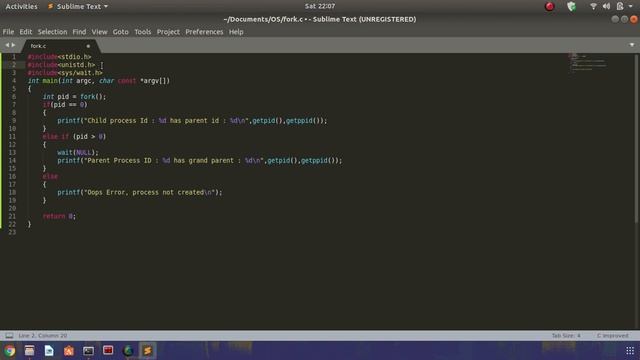Image resolution: width=640 pixels, height=360 pixels.
Task: Click 'Line 2, Column 20' in status bar
Action: tap(43, 336)
